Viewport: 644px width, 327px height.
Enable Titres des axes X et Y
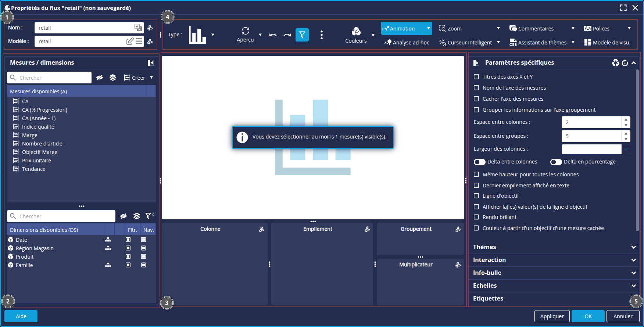tap(476, 77)
